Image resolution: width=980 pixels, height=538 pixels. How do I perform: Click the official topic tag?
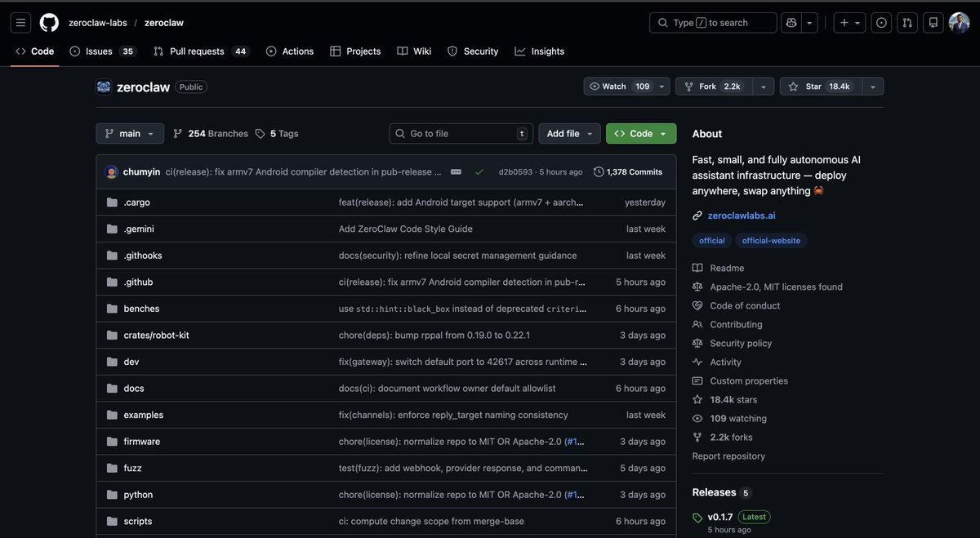[712, 241]
